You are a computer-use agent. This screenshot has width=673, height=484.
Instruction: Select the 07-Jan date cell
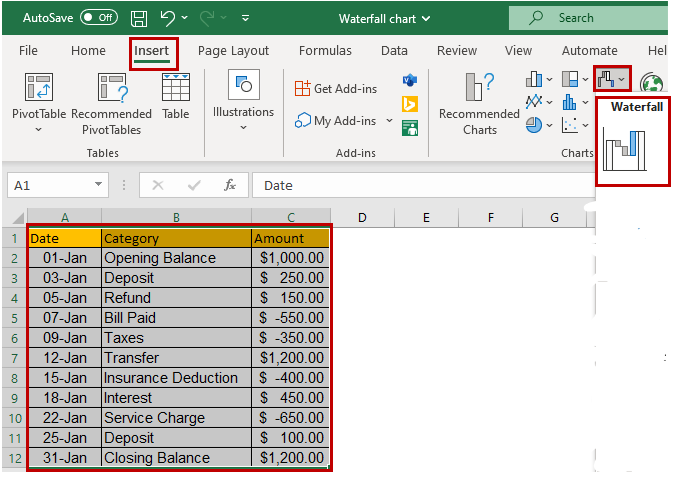click(x=65, y=318)
